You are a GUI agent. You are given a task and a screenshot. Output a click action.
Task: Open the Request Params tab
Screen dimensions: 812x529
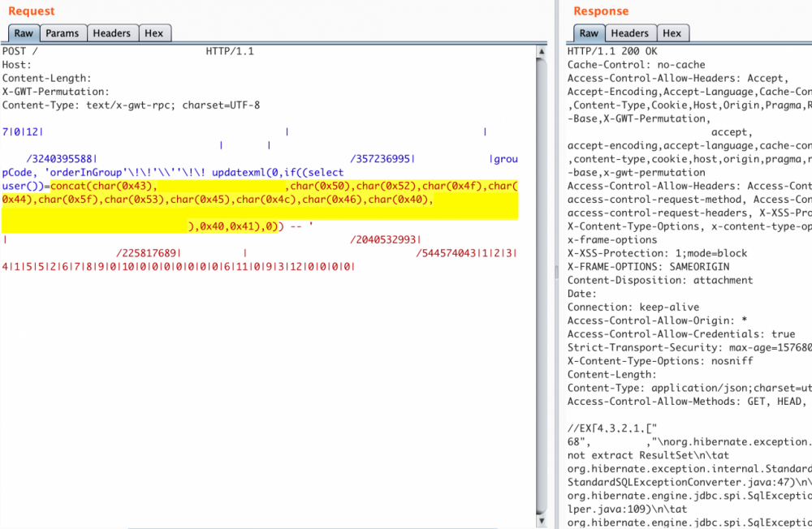(63, 33)
